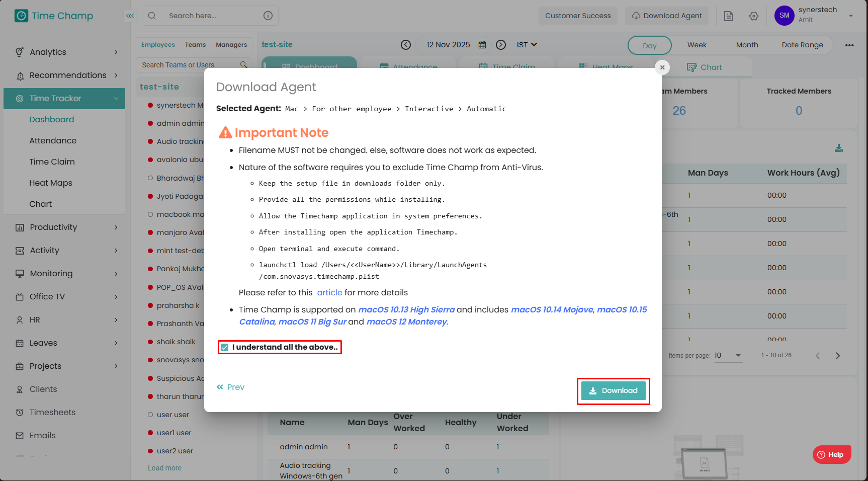The image size is (868, 481).
Task: Open settings gear icon in header
Action: click(754, 16)
